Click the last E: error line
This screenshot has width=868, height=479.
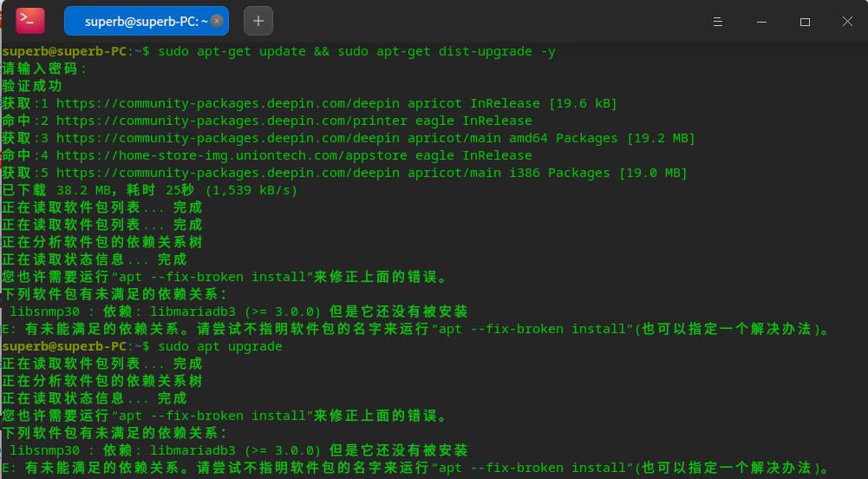point(416,468)
